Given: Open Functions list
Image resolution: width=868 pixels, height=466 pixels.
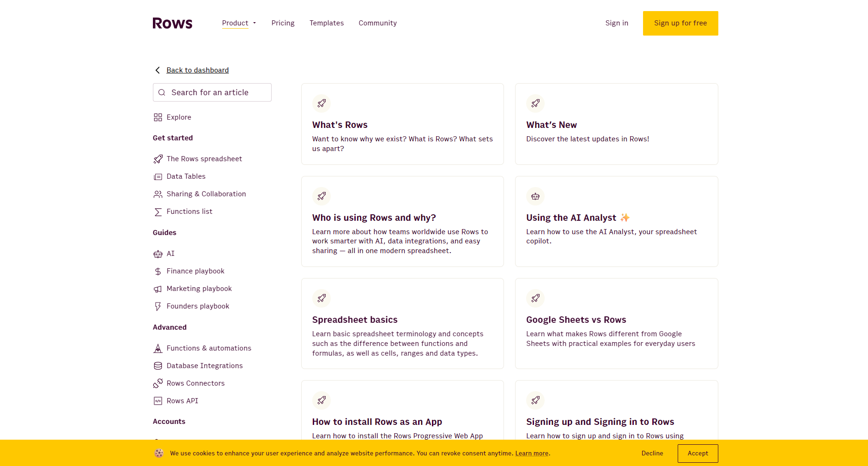Looking at the screenshot, I should (189, 212).
